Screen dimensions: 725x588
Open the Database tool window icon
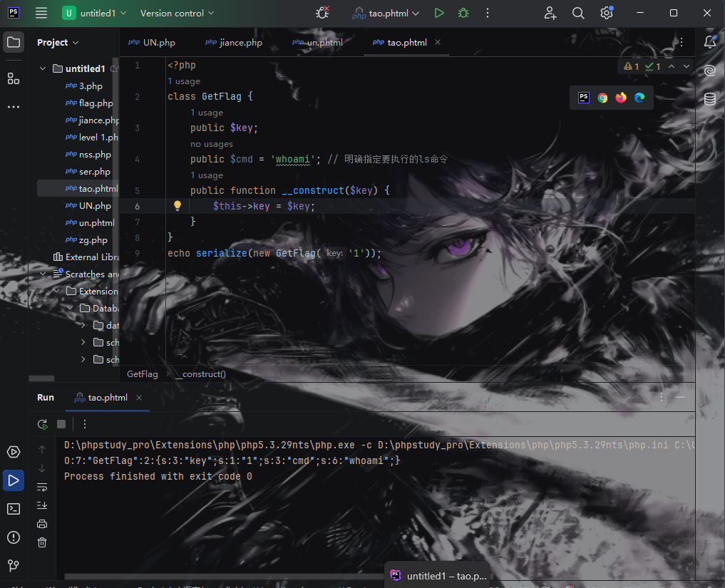tap(709, 99)
